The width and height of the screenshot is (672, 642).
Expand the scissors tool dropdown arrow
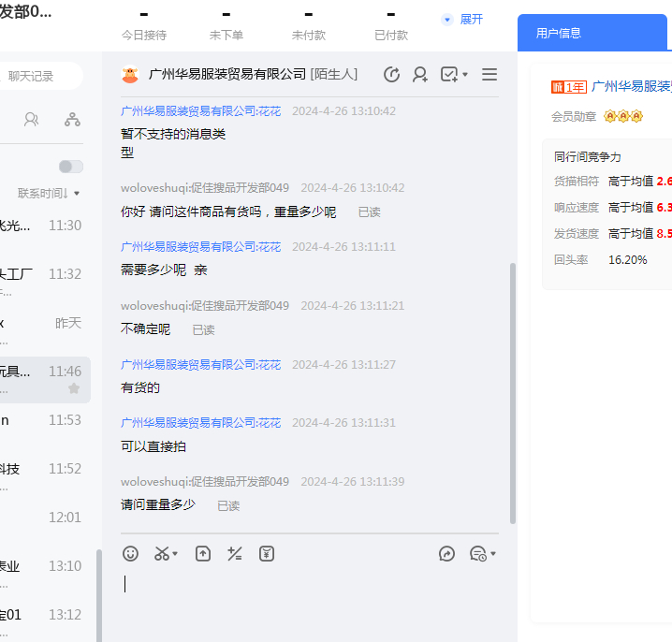tap(176, 554)
